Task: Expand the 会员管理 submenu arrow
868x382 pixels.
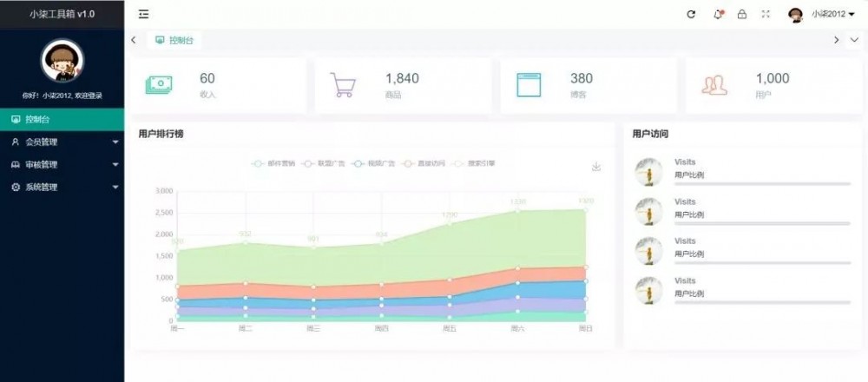Action: click(x=115, y=142)
